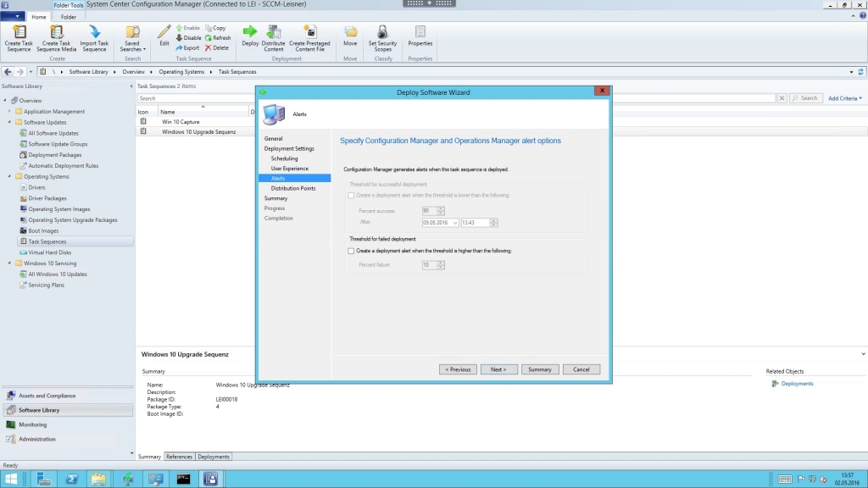Collapse the Overview tree node

point(6,100)
